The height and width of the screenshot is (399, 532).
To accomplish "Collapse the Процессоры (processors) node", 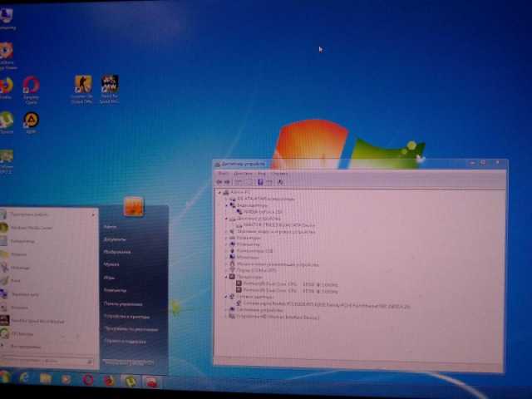I will point(226,277).
